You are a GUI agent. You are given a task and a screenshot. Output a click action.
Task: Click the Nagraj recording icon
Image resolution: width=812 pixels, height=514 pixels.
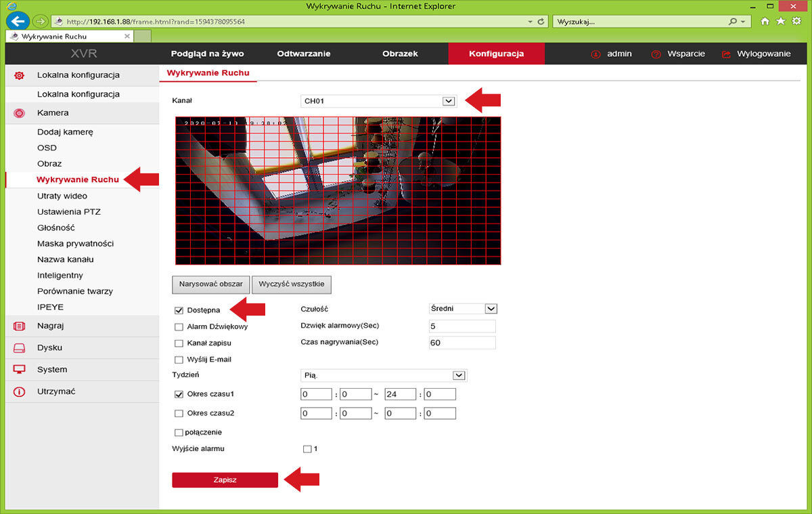coord(20,326)
